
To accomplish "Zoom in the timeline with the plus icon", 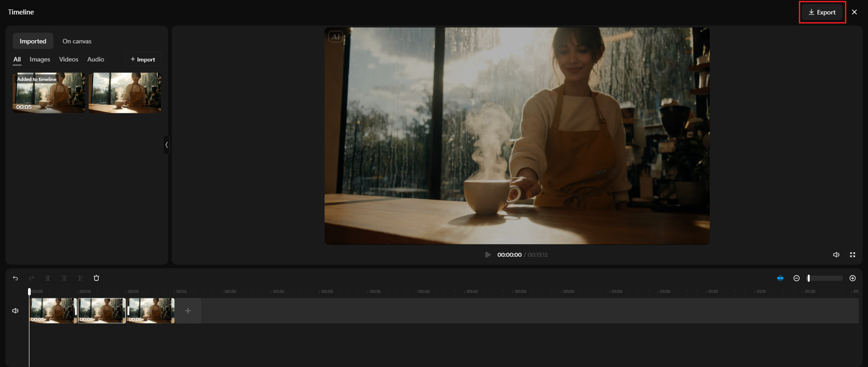I will [853, 278].
